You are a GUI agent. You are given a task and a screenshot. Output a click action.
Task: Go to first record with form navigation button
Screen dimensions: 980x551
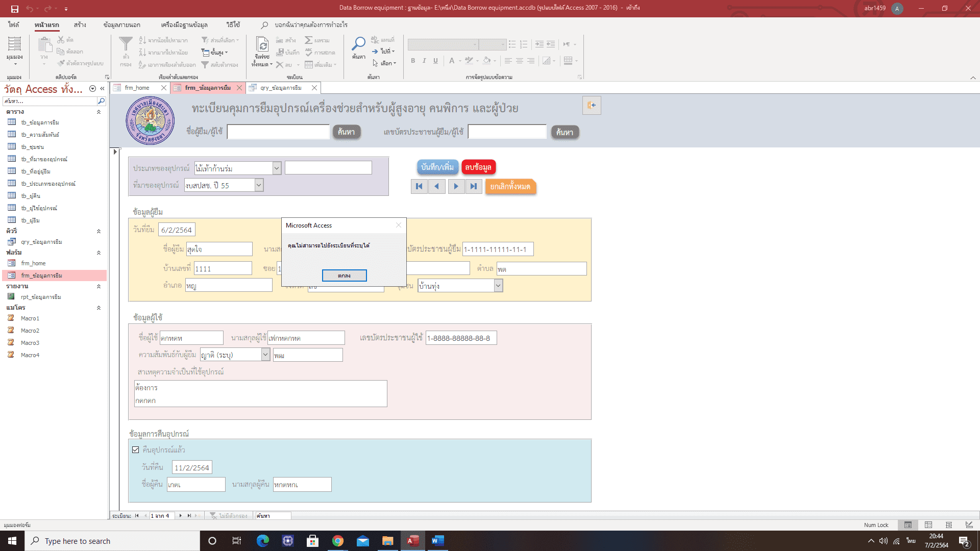419,186
